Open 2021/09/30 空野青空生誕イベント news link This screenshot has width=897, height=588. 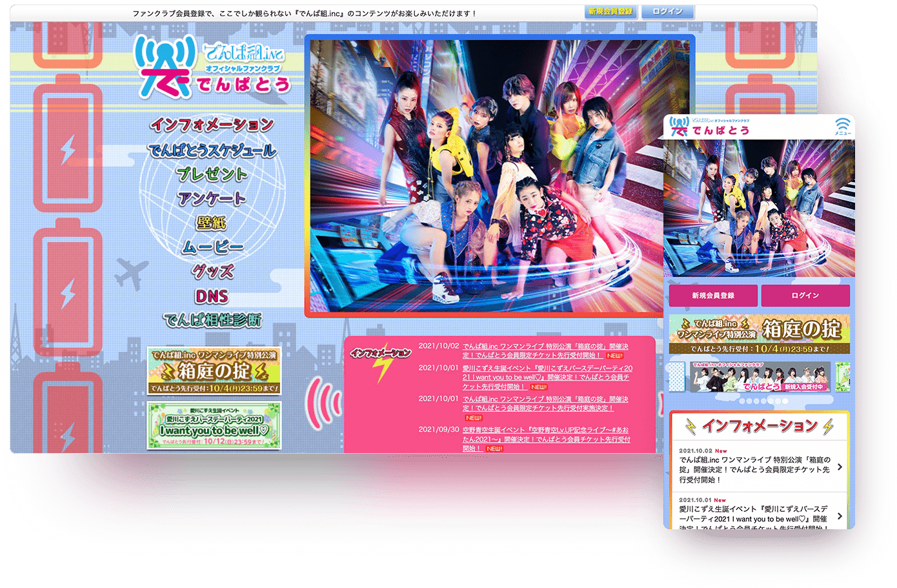point(546,439)
